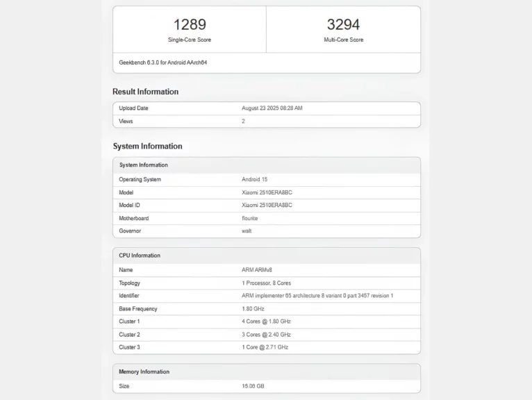Click the Multi-Core Score value 3294
The height and width of the screenshot is (400, 532).
point(343,25)
